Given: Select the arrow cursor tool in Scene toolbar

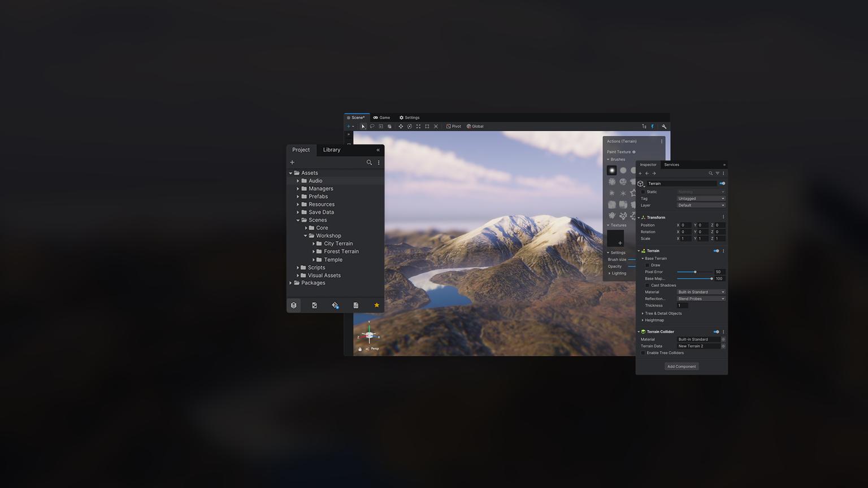Looking at the screenshot, I should click(363, 127).
